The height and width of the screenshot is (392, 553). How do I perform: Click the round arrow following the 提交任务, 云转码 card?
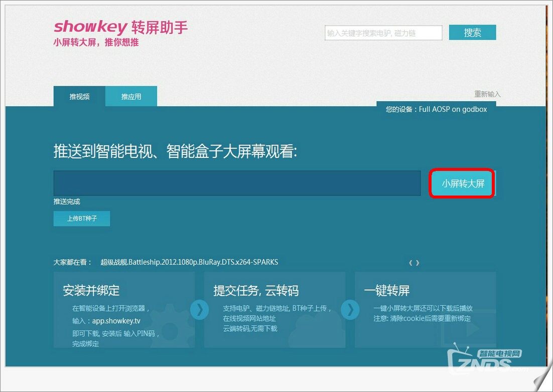[350, 310]
